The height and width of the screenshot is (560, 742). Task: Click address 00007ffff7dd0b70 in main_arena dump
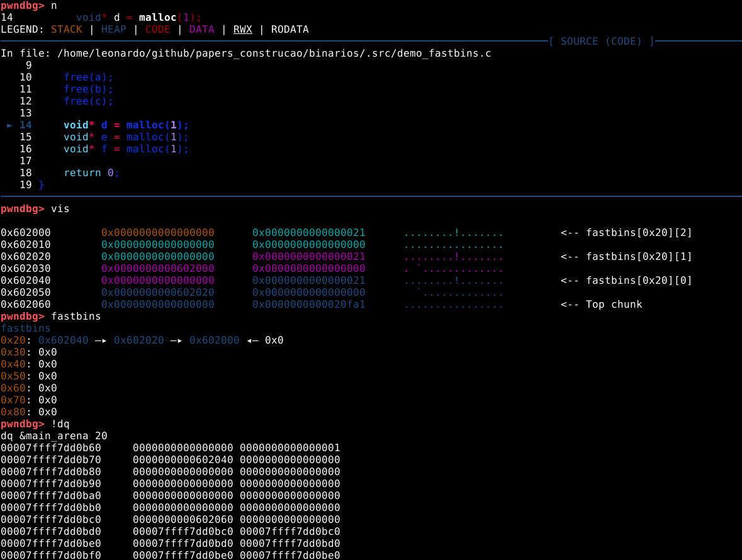[50, 460]
